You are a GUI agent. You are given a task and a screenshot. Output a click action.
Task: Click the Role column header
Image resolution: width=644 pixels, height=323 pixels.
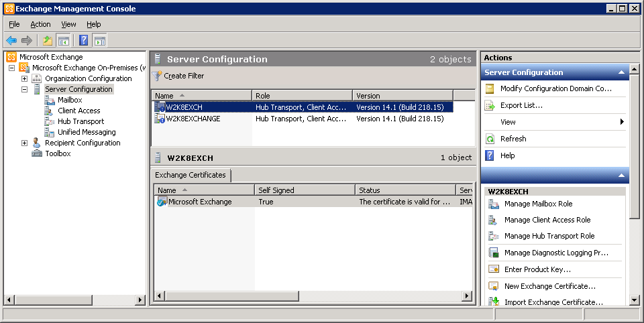(303, 96)
